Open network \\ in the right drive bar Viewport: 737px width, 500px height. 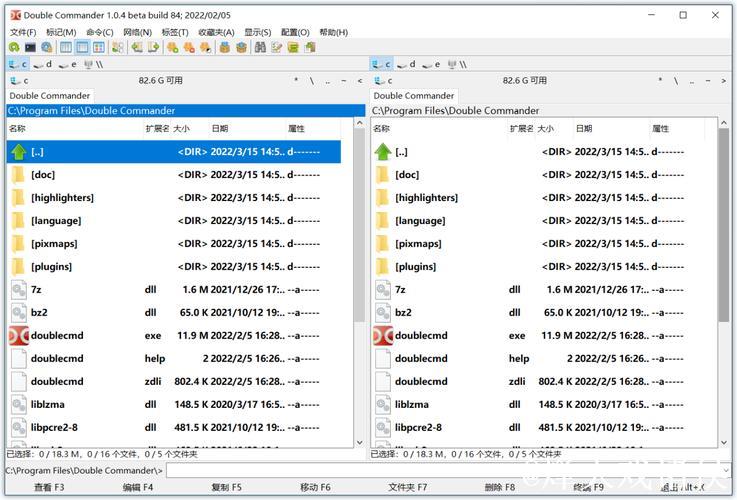[x=457, y=64]
